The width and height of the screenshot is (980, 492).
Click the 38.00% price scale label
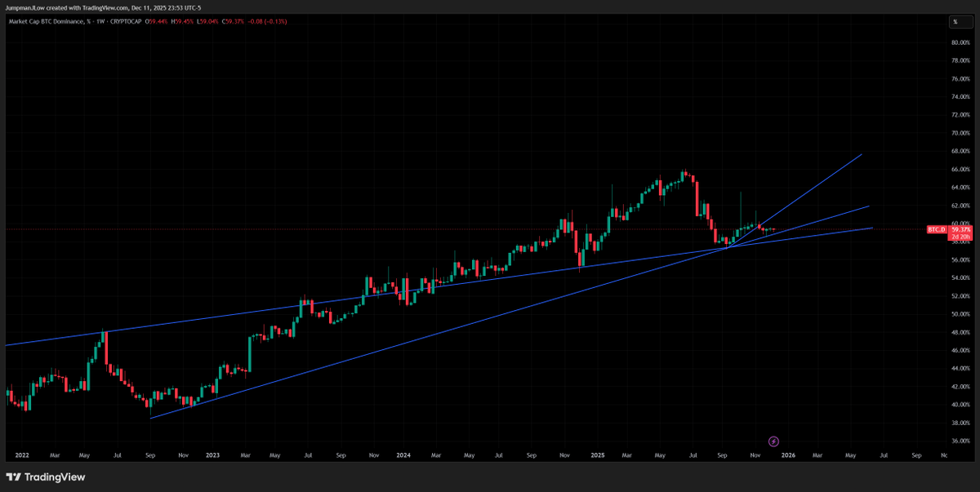960,423
